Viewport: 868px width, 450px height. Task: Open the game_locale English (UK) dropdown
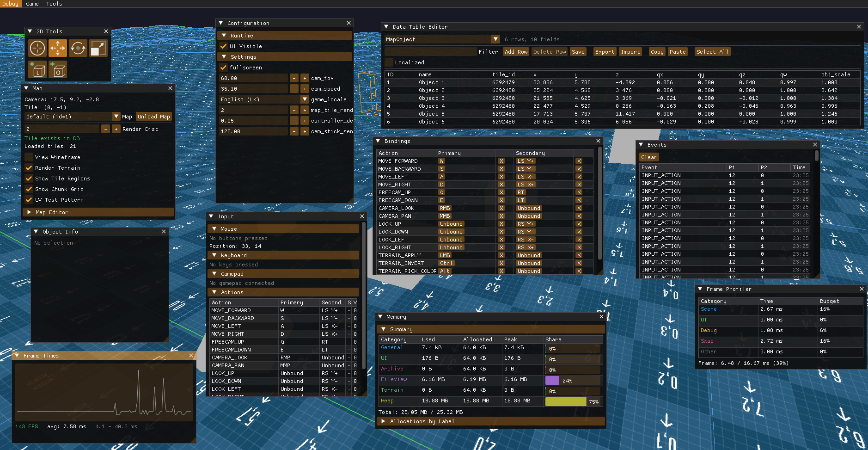[305, 99]
